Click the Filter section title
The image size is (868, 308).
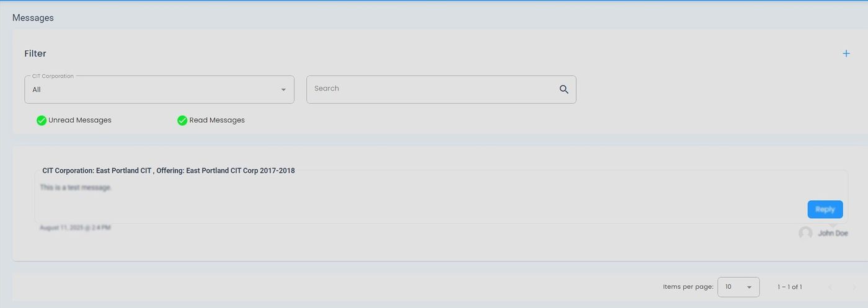tap(35, 54)
